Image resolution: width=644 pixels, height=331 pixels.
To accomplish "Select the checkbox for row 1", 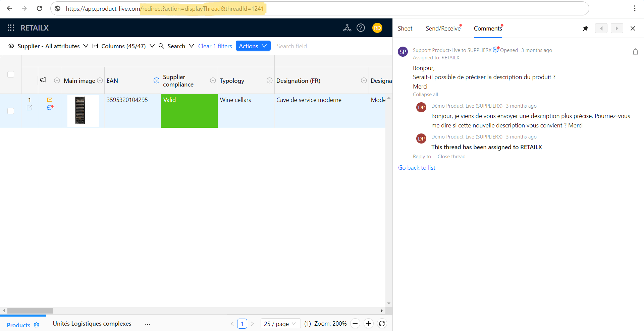I will [x=11, y=111].
